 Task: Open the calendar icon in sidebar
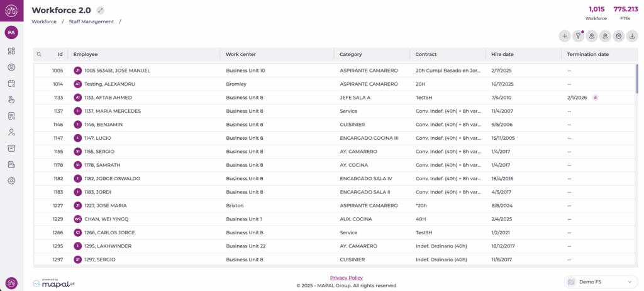pyautogui.click(x=11, y=83)
